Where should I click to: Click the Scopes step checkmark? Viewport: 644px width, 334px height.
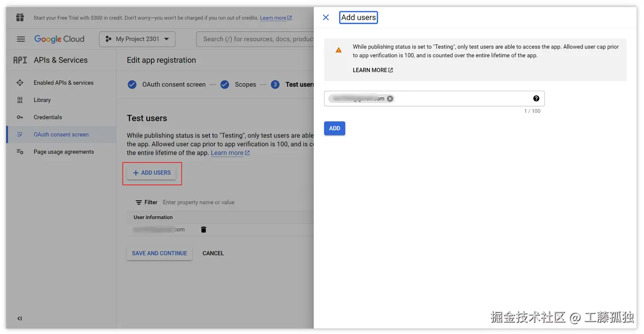click(x=224, y=84)
